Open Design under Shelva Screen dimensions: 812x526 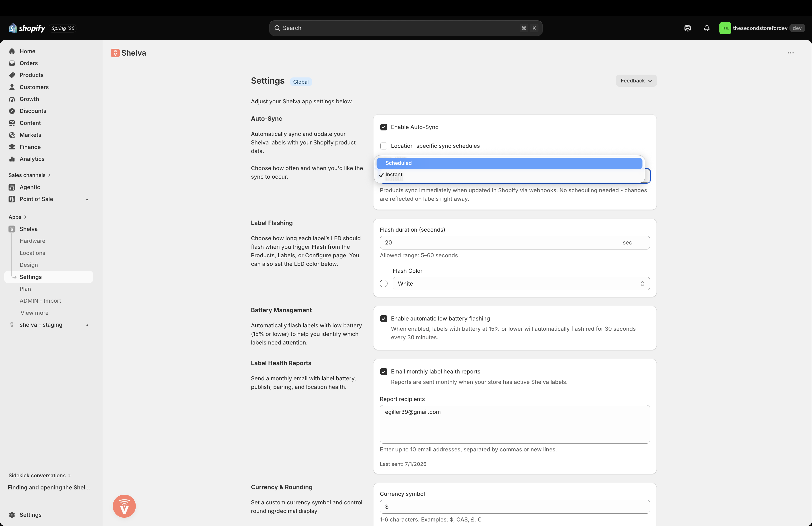pos(29,265)
